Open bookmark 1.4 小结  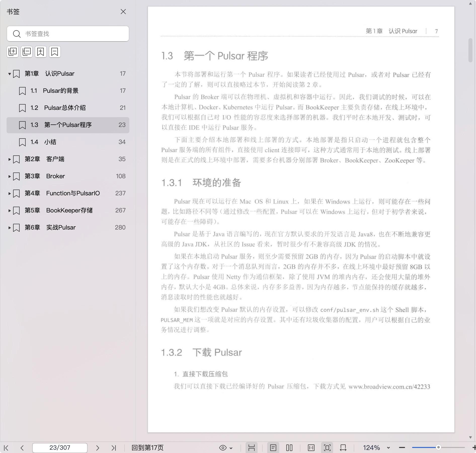pyautogui.click(x=50, y=142)
